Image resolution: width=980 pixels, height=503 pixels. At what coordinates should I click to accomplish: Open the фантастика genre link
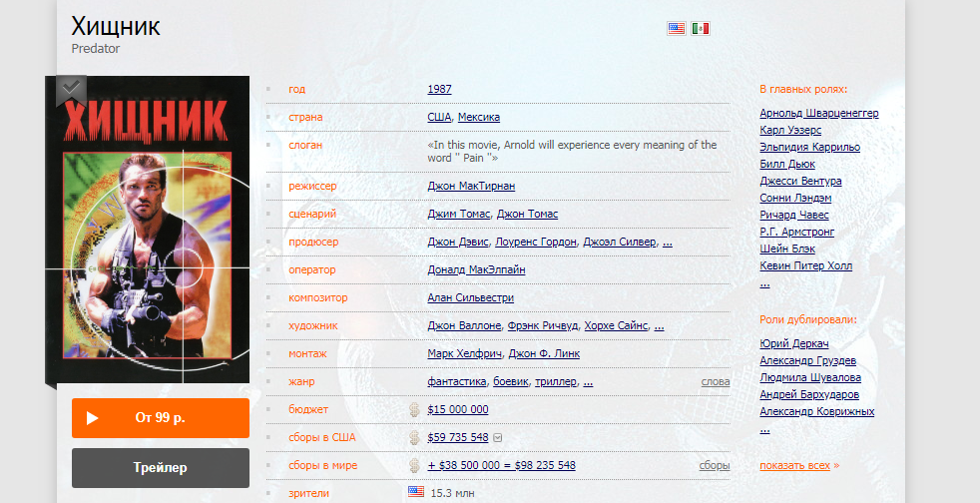click(x=457, y=382)
